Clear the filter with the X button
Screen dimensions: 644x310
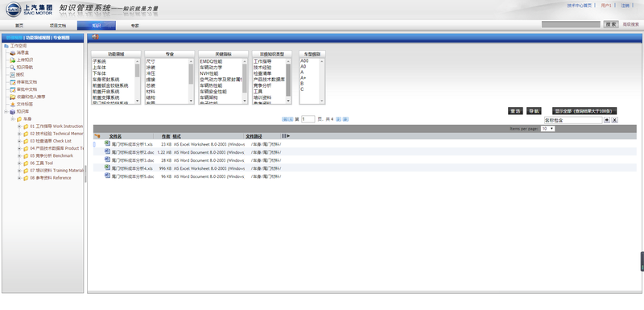tap(615, 120)
